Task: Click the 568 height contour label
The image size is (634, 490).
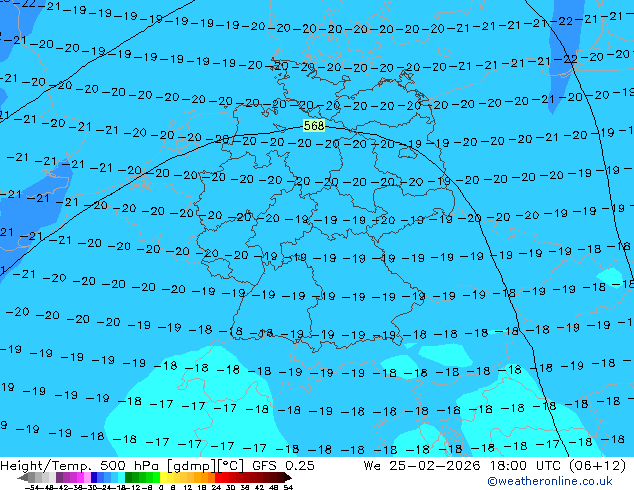Action: 314,126
